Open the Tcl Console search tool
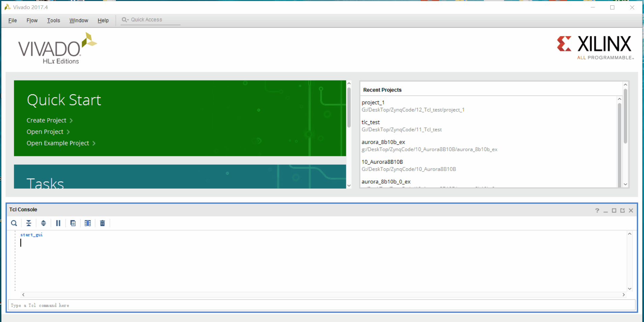Viewport: 644px width, 322px height. [x=14, y=223]
